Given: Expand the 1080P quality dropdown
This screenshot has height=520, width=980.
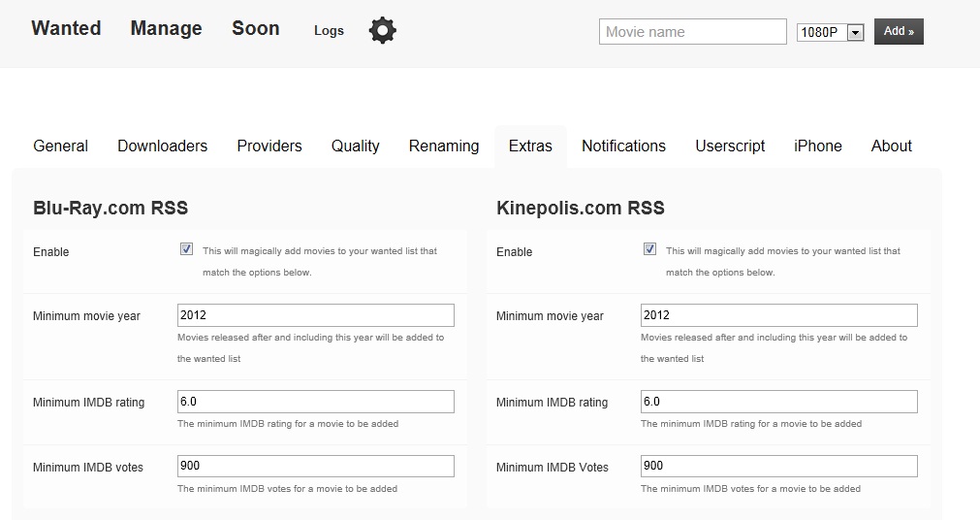Looking at the screenshot, I should pyautogui.click(x=830, y=32).
